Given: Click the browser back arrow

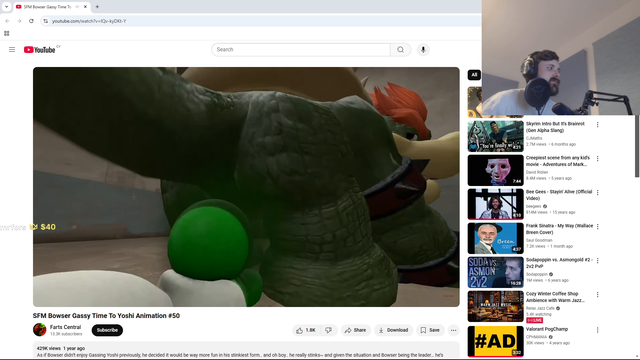Looking at the screenshot, I should click(x=7, y=21).
